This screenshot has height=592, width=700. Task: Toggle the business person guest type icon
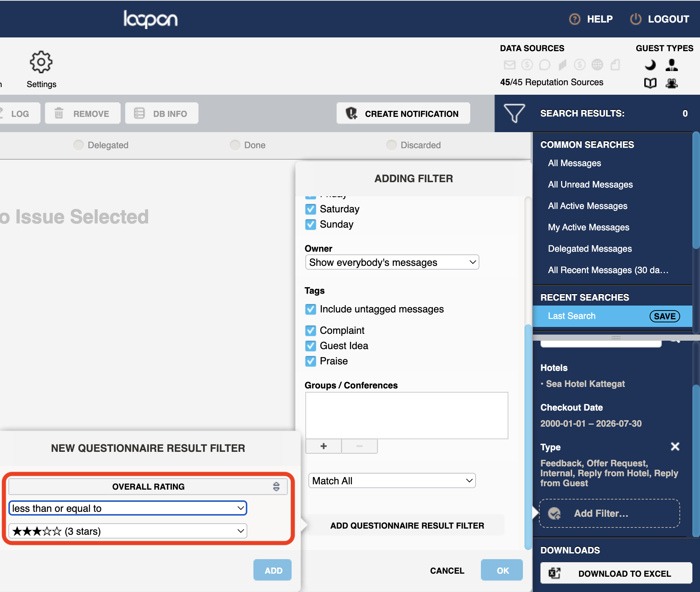coord(672,65)
